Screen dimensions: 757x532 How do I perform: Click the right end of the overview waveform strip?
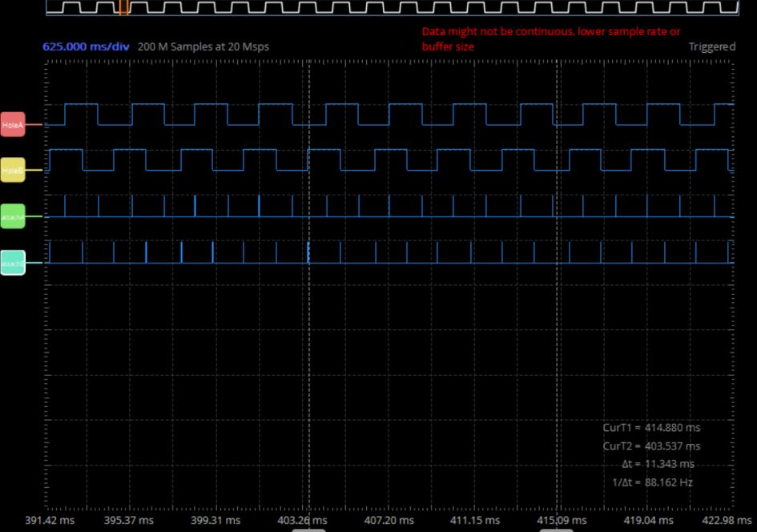point(733,7)
